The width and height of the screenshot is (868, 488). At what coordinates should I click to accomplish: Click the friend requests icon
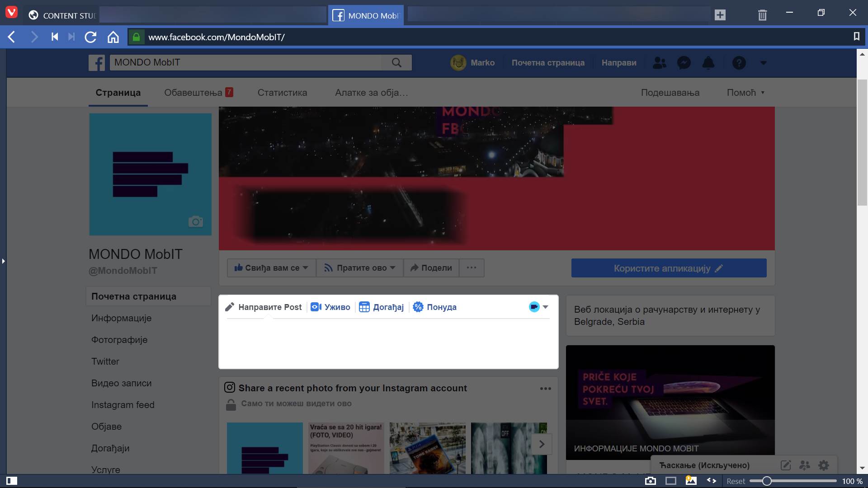tap(660, 63)
